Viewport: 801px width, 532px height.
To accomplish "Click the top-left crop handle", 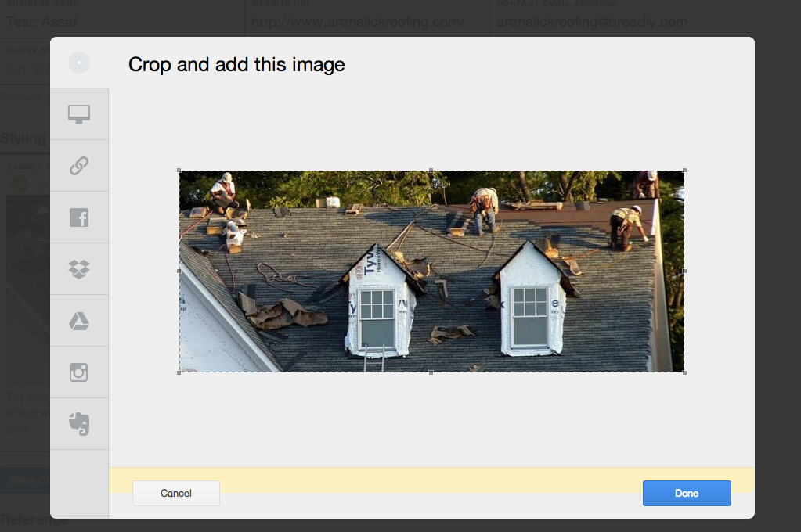I will tap(179, 170).
